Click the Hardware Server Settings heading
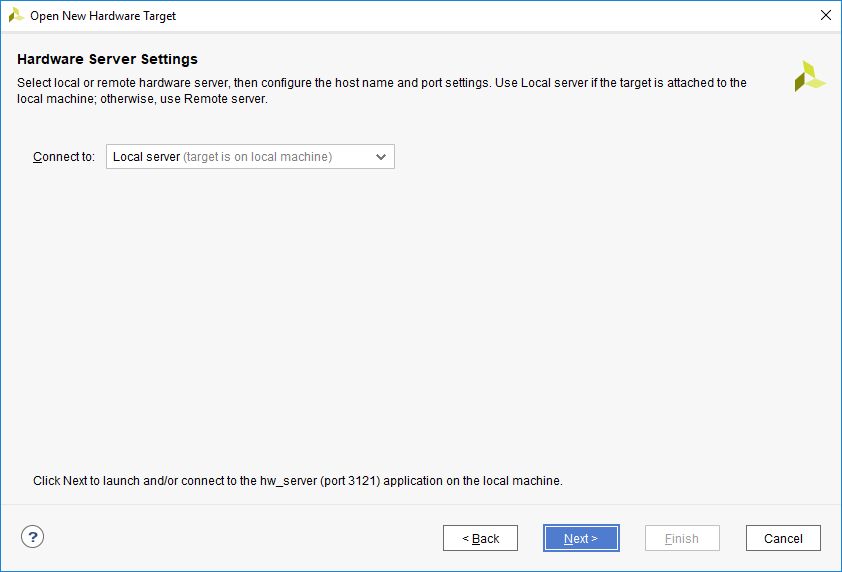Image resolution: width=842 pixels, height=572 pixels. (x=107, y=59)
